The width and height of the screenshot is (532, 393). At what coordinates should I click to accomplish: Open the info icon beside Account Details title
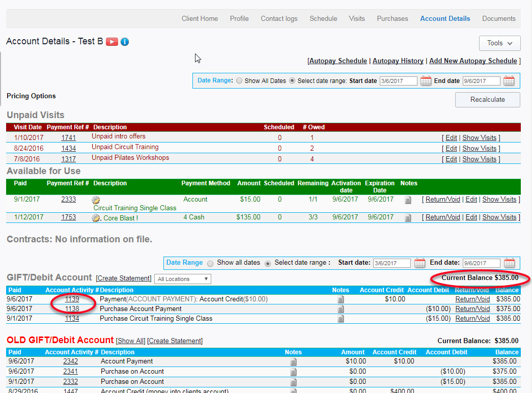click(124, 42)
